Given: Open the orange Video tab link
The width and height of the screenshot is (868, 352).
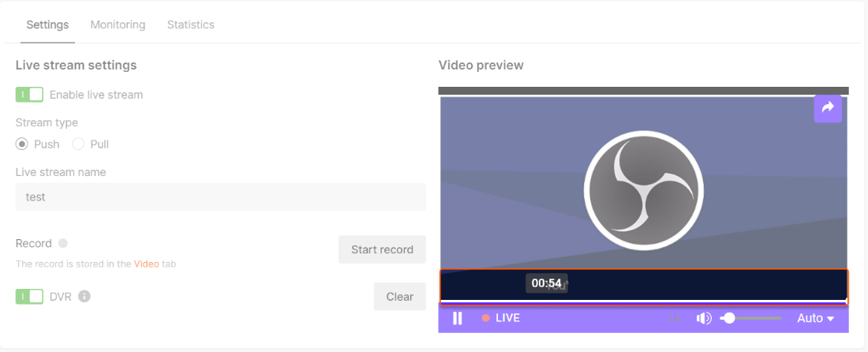Looking at the screenshot, I should [146, 264].
